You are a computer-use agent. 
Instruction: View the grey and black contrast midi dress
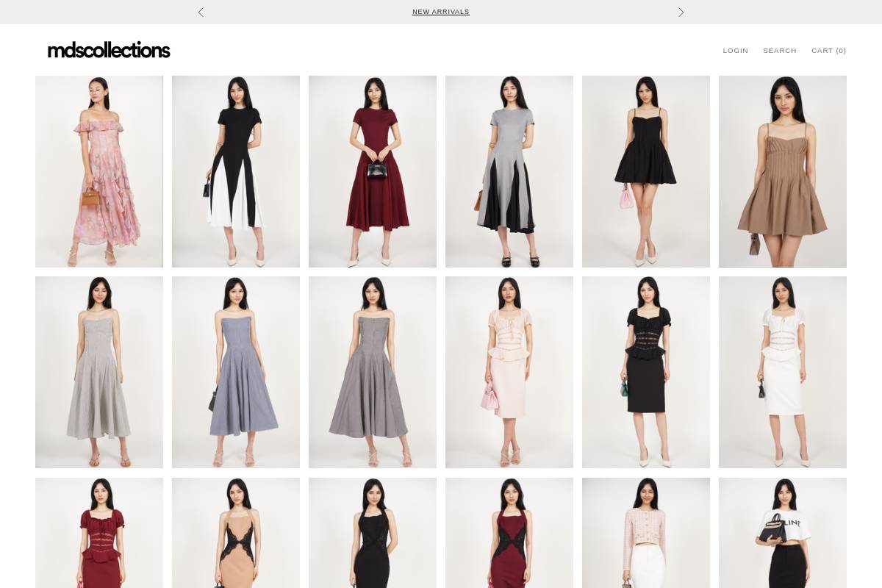pyautogui.click(x=509, y=171)
